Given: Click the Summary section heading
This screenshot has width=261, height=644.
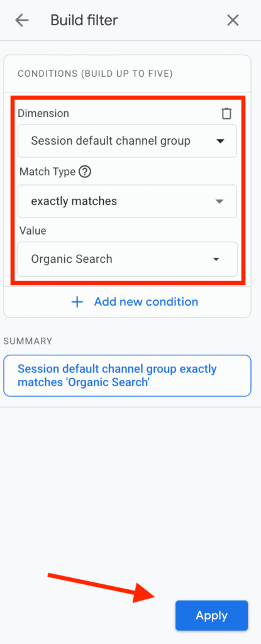Looking at the screenshot, I should coord(28,341).
